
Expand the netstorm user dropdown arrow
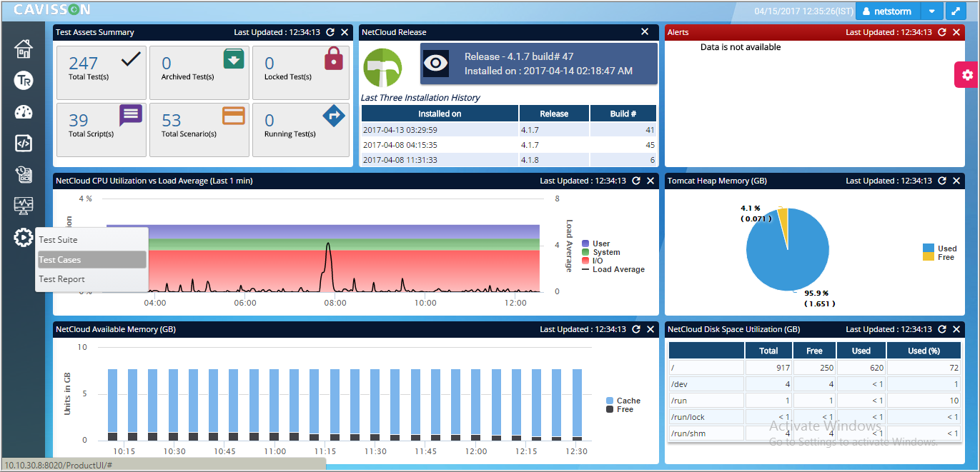(931, 11)
